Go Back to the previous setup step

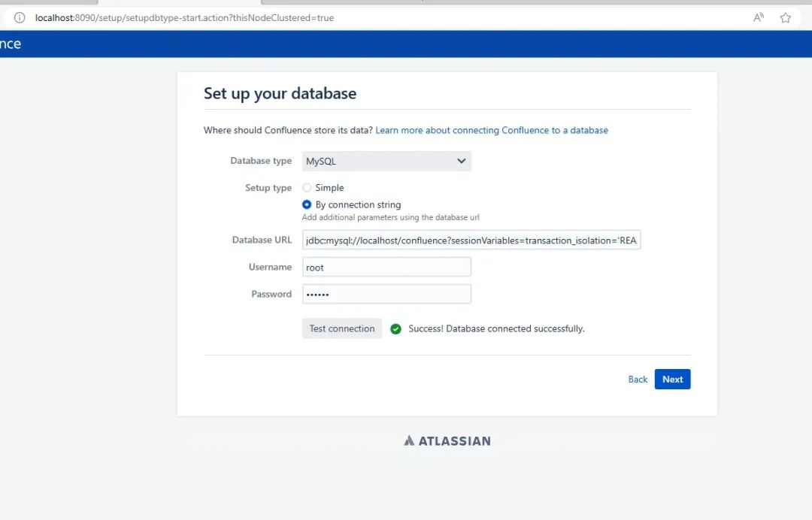(x=638, y=379)
